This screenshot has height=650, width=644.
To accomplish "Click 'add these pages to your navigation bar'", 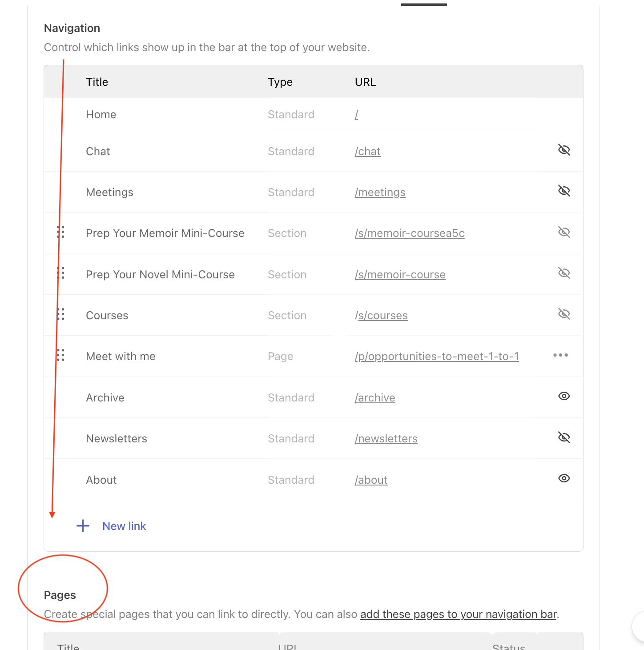I will (x=459, y=614).
